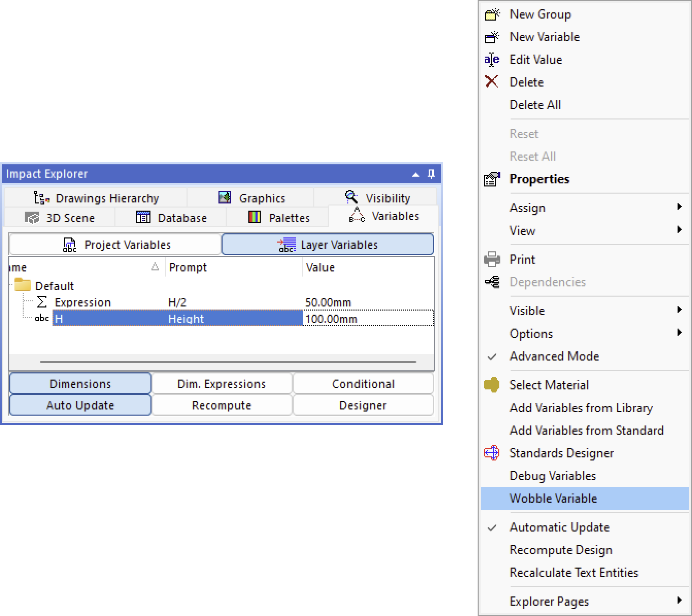Viewport: 692px width, 616px height.
Task: Toggle the Dimensions button
Action: pyautogui.click(x=80, y=384)
